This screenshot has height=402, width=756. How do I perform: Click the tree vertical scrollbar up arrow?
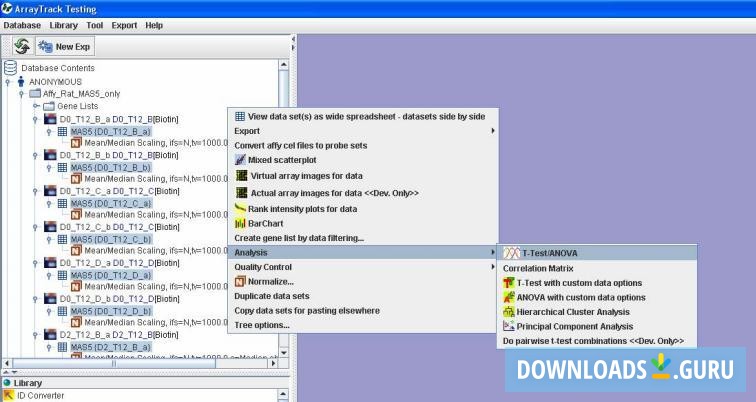pos(284,65)
